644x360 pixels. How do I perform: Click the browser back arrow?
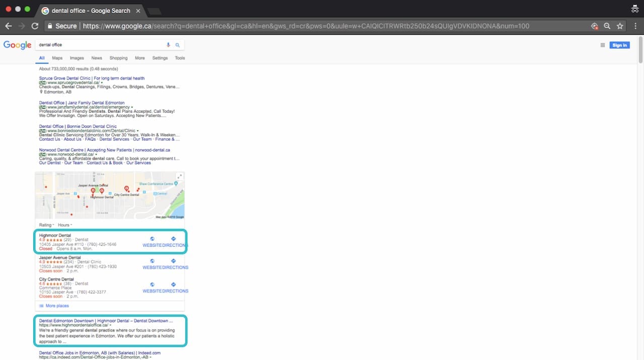(9, 26)
